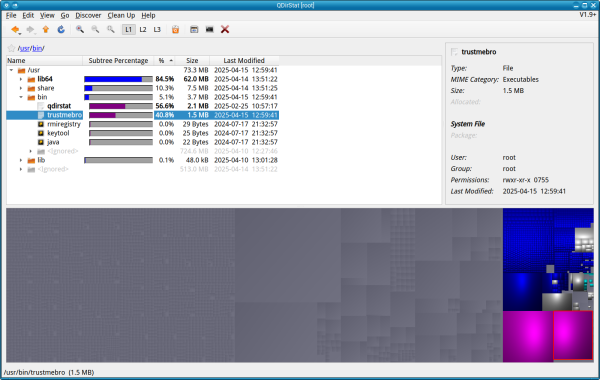This screenshot has width=600, height=380.
Task: Open terminal here icon
Action: (x=209, y=29)
